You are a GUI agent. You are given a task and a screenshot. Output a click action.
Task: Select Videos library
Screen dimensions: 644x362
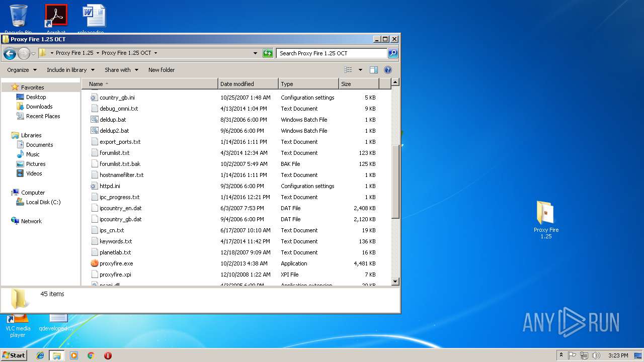[34, 173]
